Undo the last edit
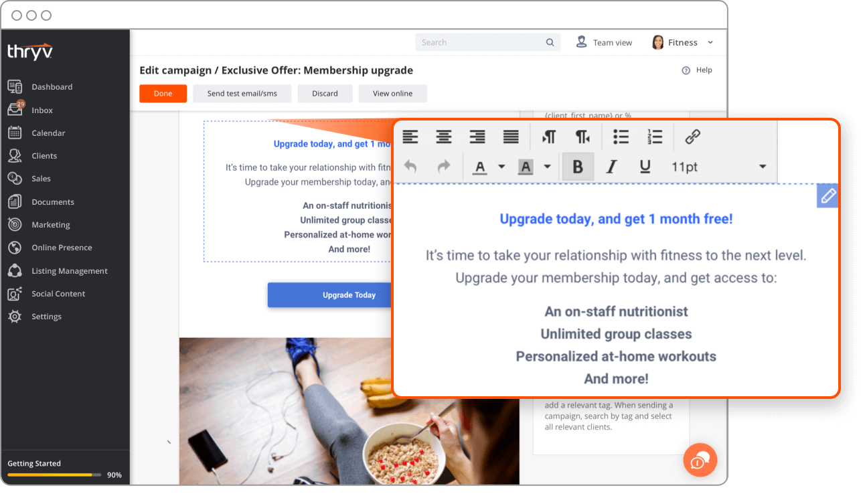This screenshot has height=504, width=861. pyautogui.click(x=410, y=167)
